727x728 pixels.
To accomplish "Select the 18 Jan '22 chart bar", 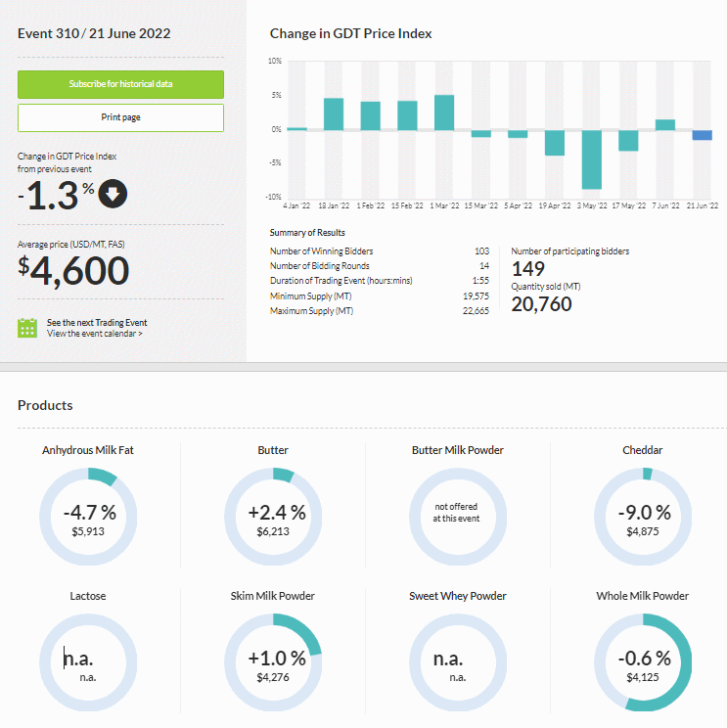I will click(x=334, y=114).
